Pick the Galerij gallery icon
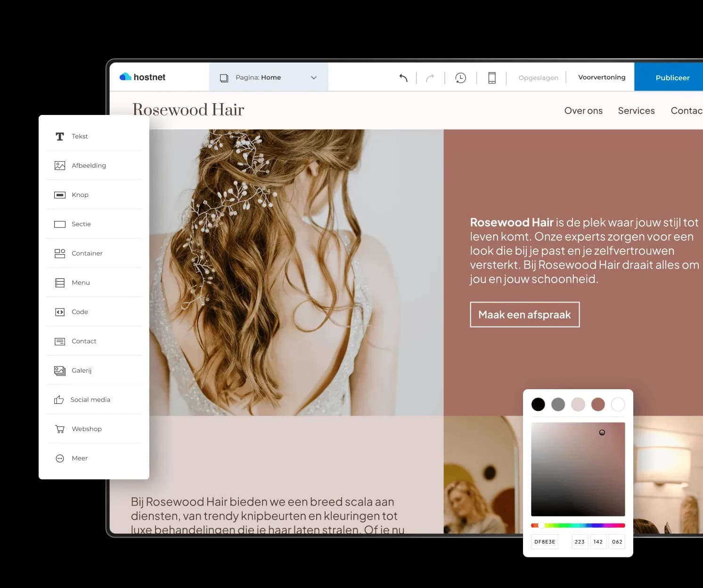 click(60, 371)
